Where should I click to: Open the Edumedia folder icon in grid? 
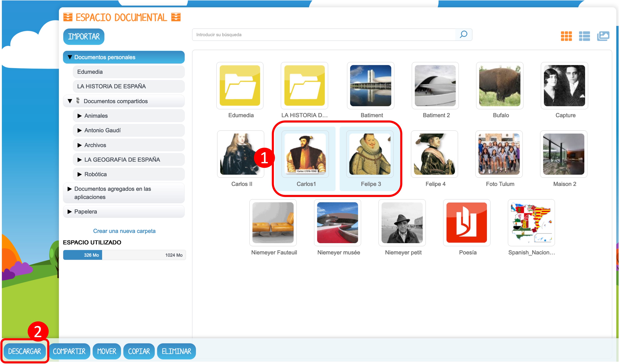click(240, 85)
